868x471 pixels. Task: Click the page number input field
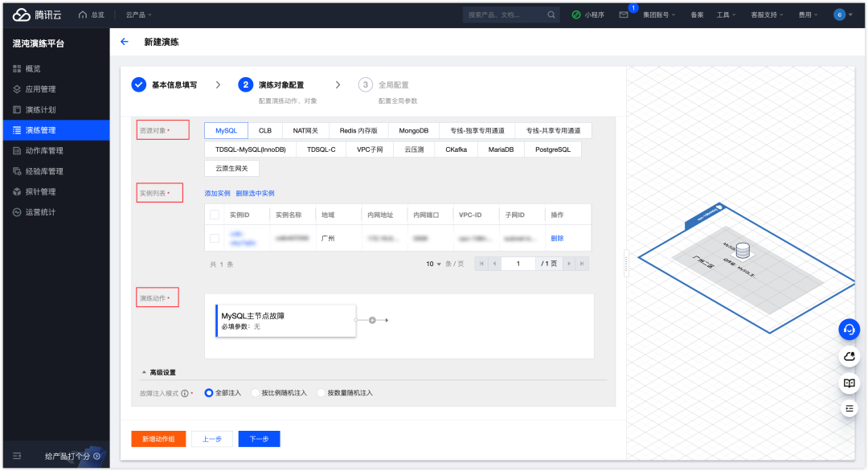[x=518, y=264]
